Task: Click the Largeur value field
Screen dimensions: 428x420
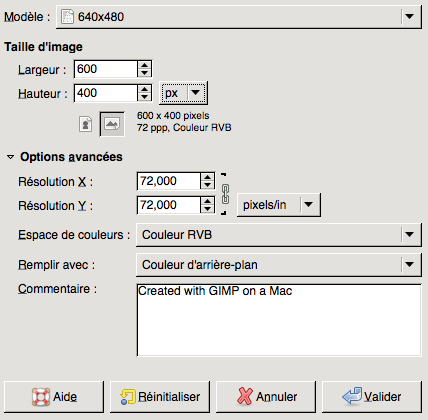Action: tap(106, 69)
